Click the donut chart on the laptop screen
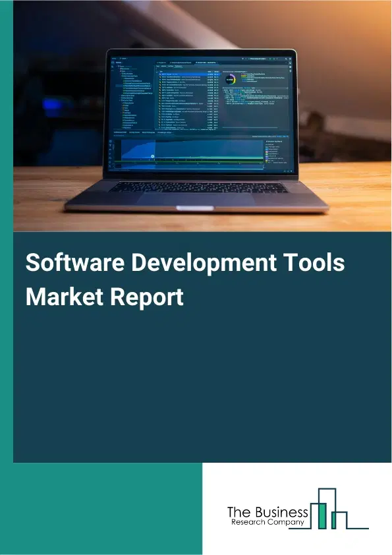This screenshot has height=555, width=392. (231, 79)
